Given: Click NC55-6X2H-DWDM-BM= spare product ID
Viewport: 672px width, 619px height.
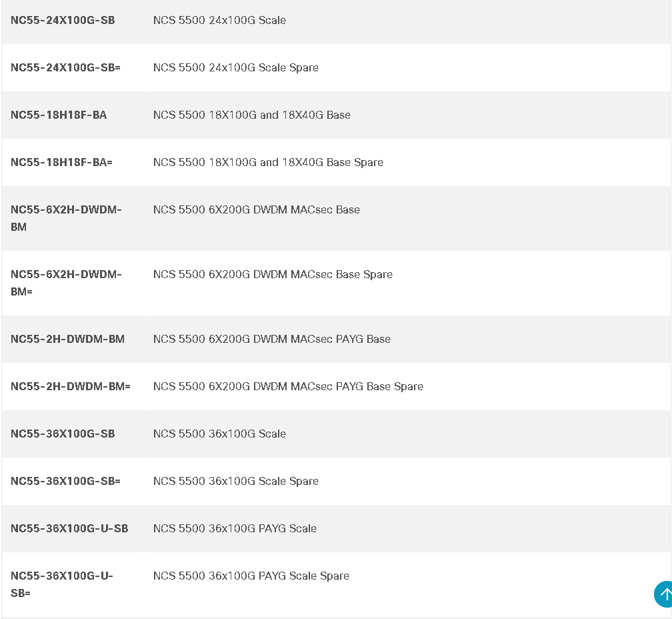Looking at the screenshot, I should click(65, 282).
